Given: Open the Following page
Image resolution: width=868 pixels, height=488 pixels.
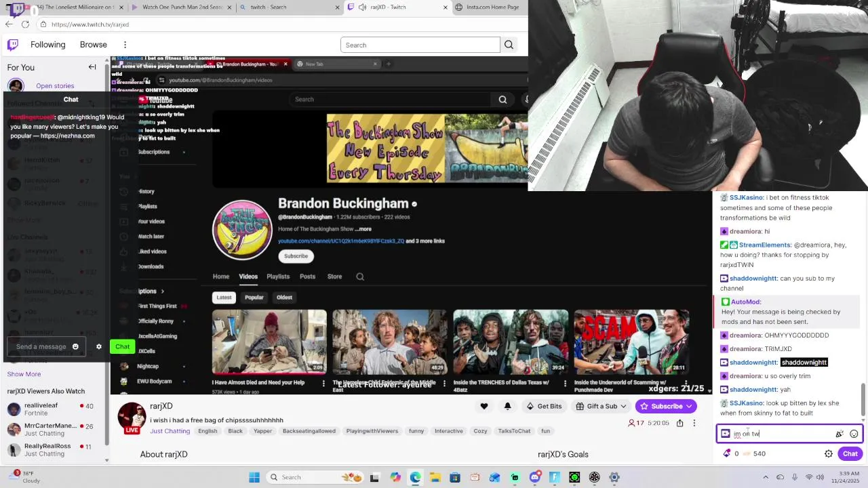Looking at the screenshot, I should (48, 45).
